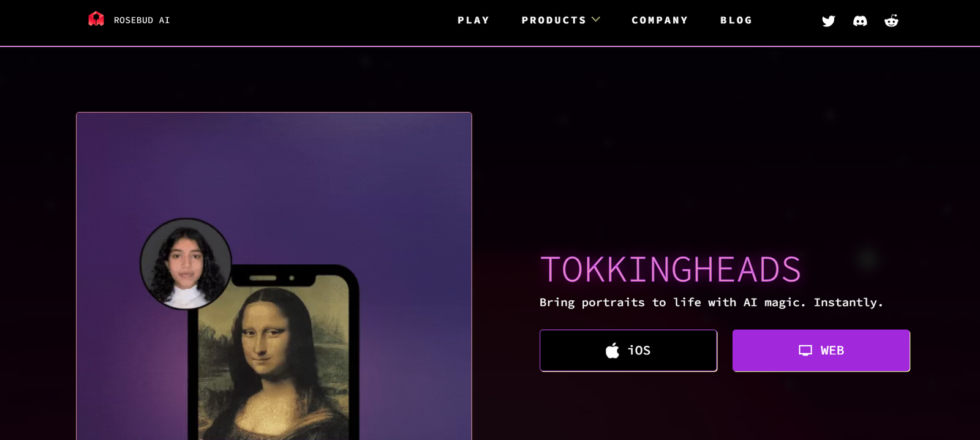Select the iOS download button
The image size is (980, 440).
coord(628,351)
